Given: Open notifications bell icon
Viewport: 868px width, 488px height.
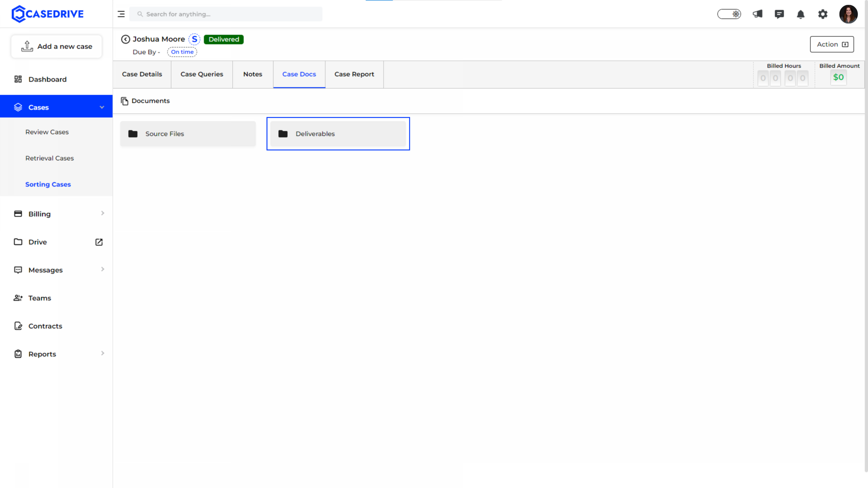Looking at the screenshot, I should click(800, 14).
